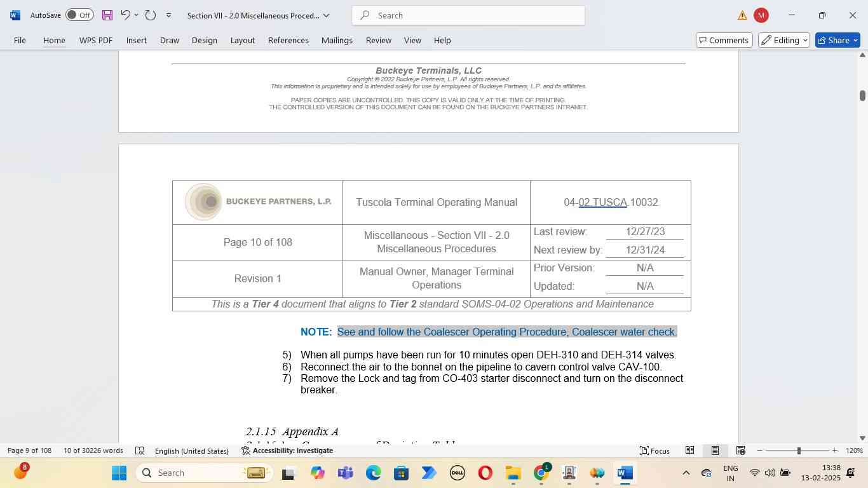868x488 pixels.
Task: Open the WPS PDF tab
Action: tap(96, 40)
